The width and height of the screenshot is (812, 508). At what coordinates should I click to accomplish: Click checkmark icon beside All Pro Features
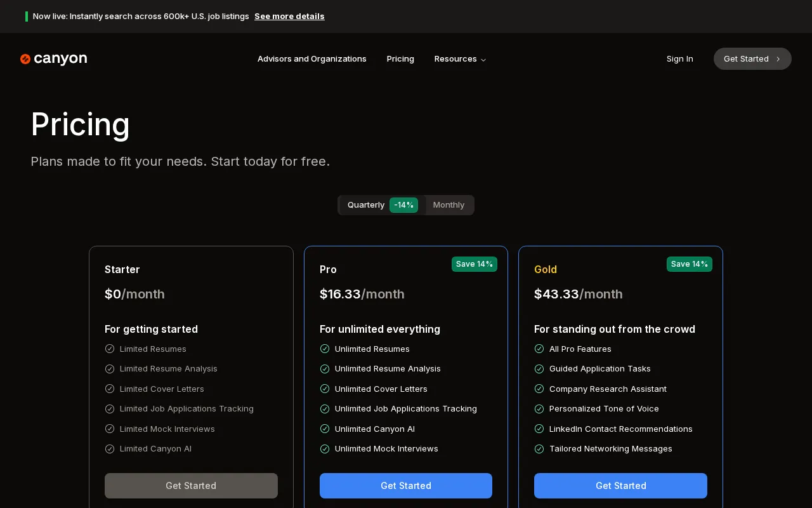coord(539,349)
